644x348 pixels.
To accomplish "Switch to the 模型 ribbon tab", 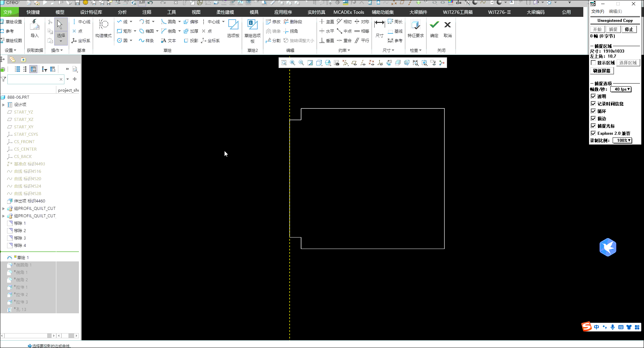I will click(60, 12).
